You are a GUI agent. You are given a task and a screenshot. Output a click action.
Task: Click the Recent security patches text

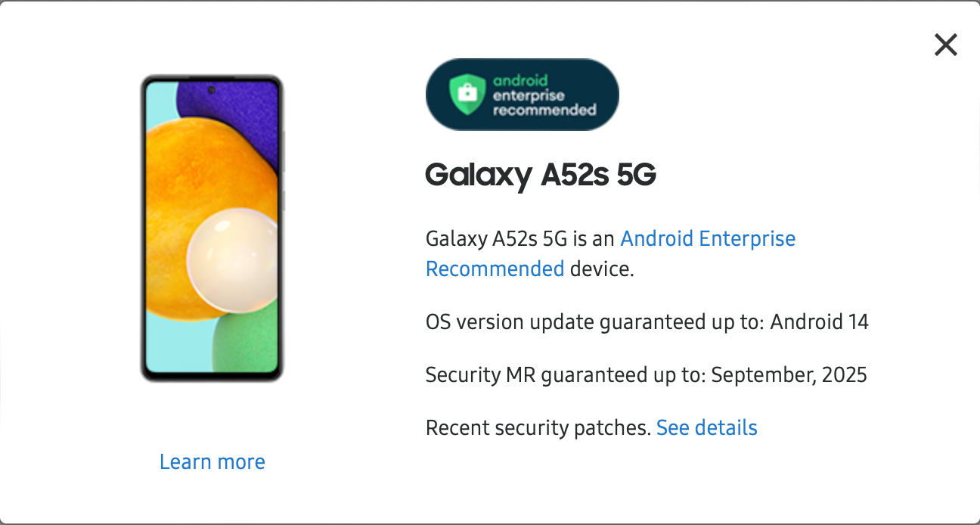point(538,427)
